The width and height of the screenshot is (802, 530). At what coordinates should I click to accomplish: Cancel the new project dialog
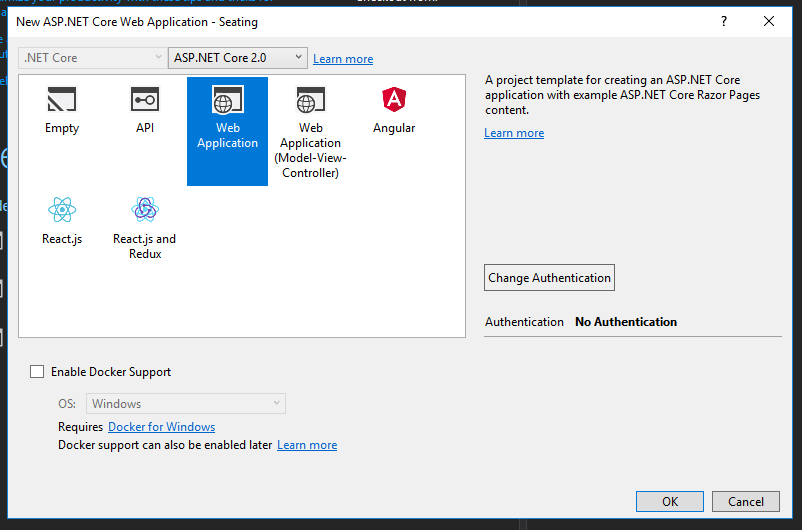coord(746,502)
